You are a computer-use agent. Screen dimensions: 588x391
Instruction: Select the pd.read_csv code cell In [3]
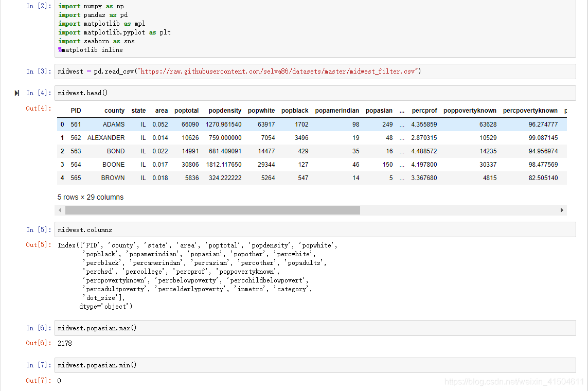tap(315, 72)
